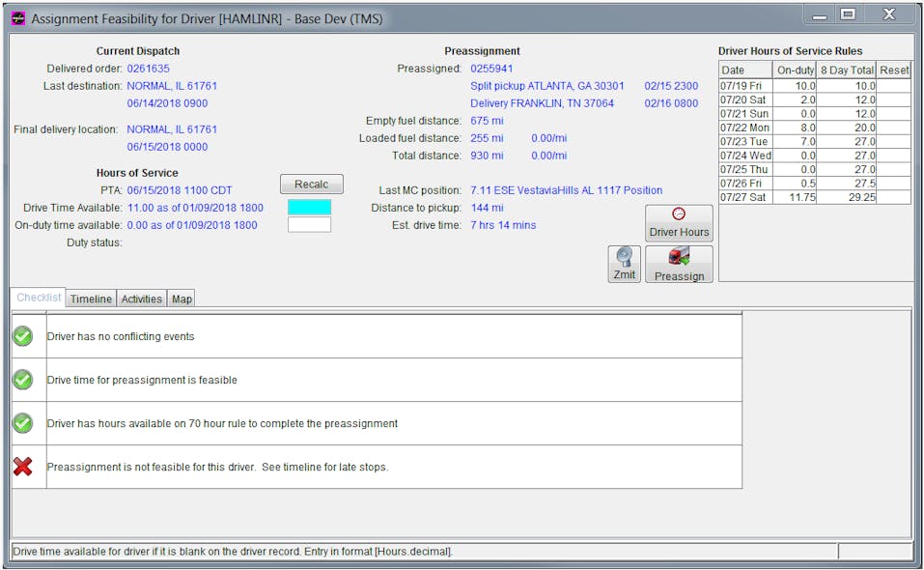Click the application icon in title bar
The width and height of the screenshot is (924, 570).
click(17, 17)
